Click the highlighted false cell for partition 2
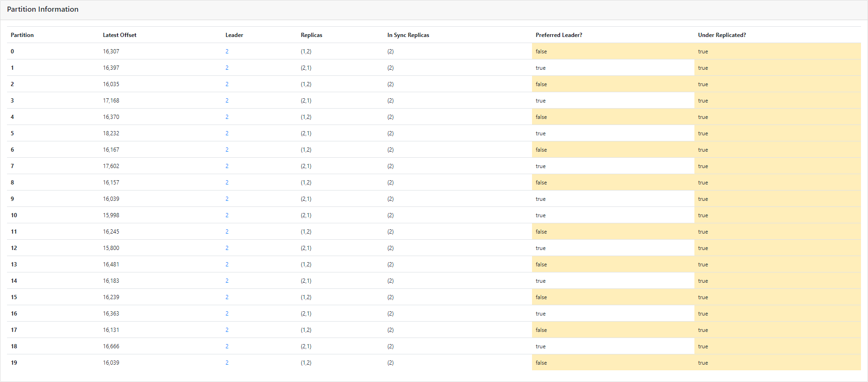This screenshot has width=868, height=382. (x=541, y=84)
